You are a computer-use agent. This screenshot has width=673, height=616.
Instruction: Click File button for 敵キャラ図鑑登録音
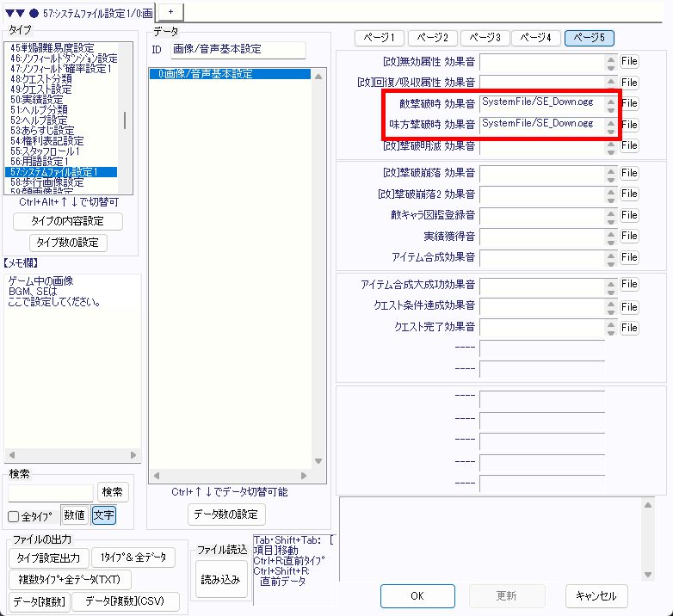629,215
